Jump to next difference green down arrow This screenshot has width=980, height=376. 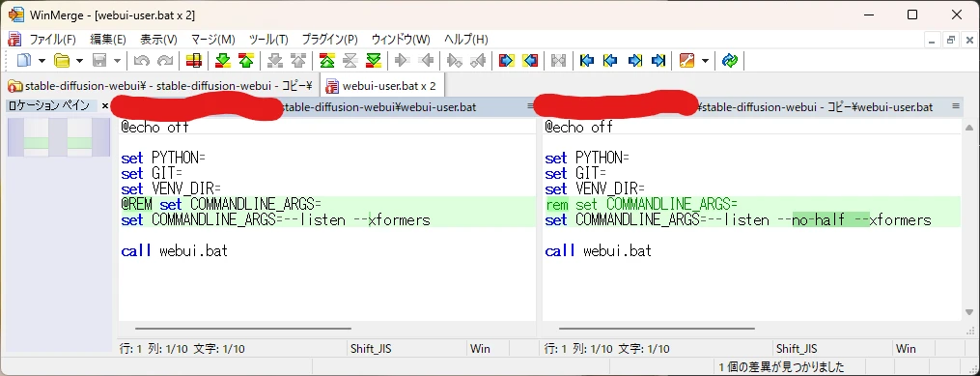tap(222, 61)
